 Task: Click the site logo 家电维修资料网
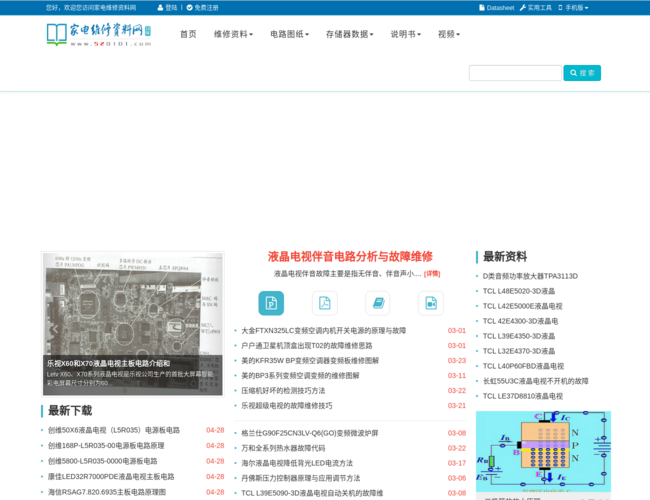click(98, 35)
